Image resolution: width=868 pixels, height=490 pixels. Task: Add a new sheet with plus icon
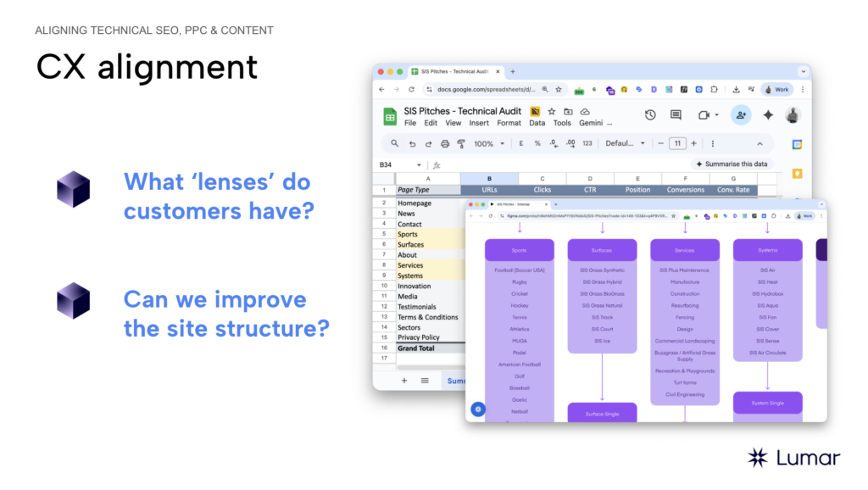coord(404,381)
